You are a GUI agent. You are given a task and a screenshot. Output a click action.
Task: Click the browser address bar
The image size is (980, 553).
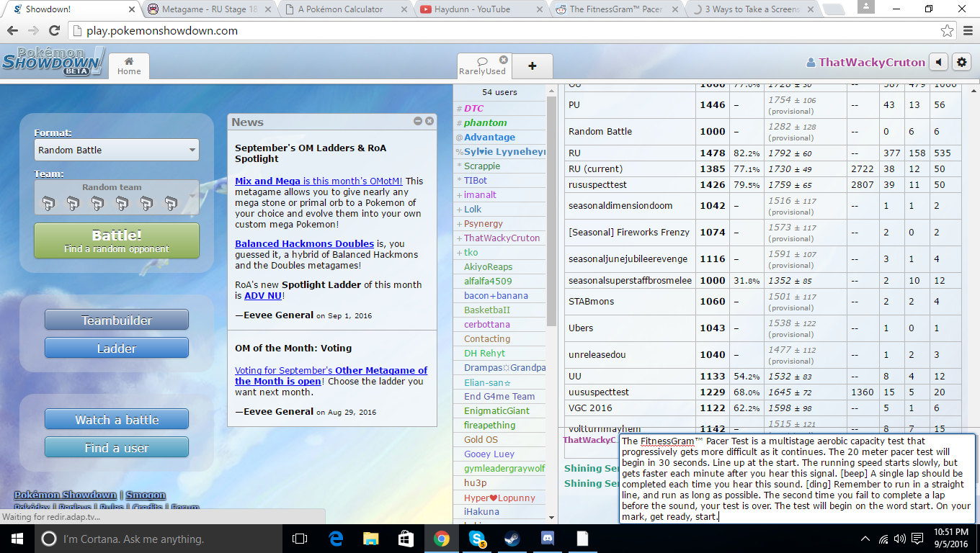pos(504,31)
